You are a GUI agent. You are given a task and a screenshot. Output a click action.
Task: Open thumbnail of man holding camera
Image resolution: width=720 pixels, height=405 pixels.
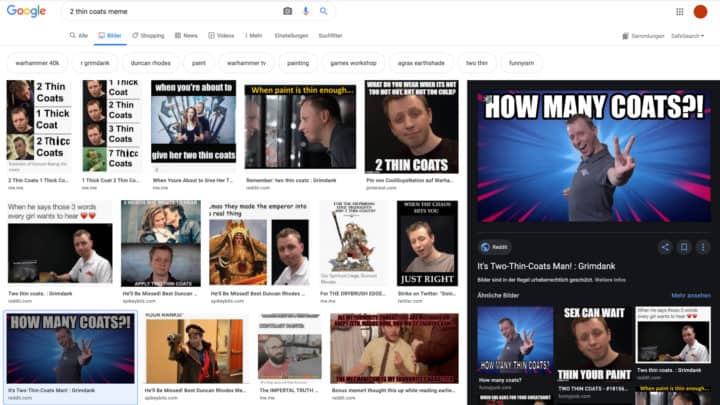pos(195,349)
